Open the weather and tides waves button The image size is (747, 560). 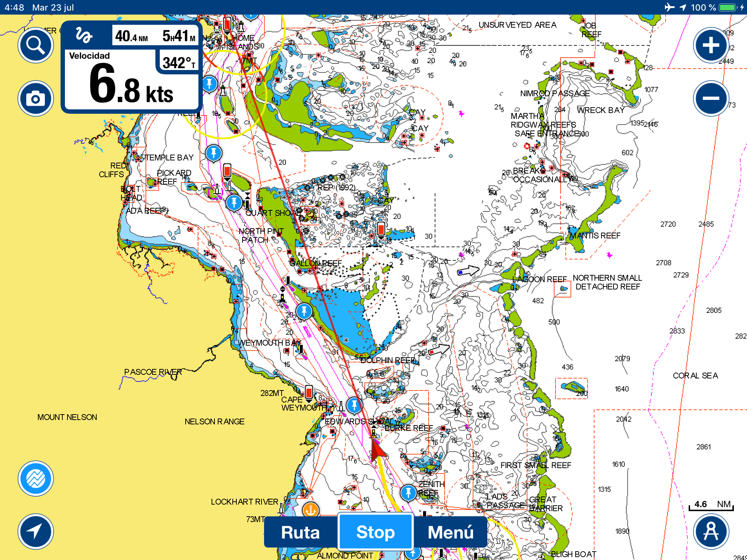point(36,478)
